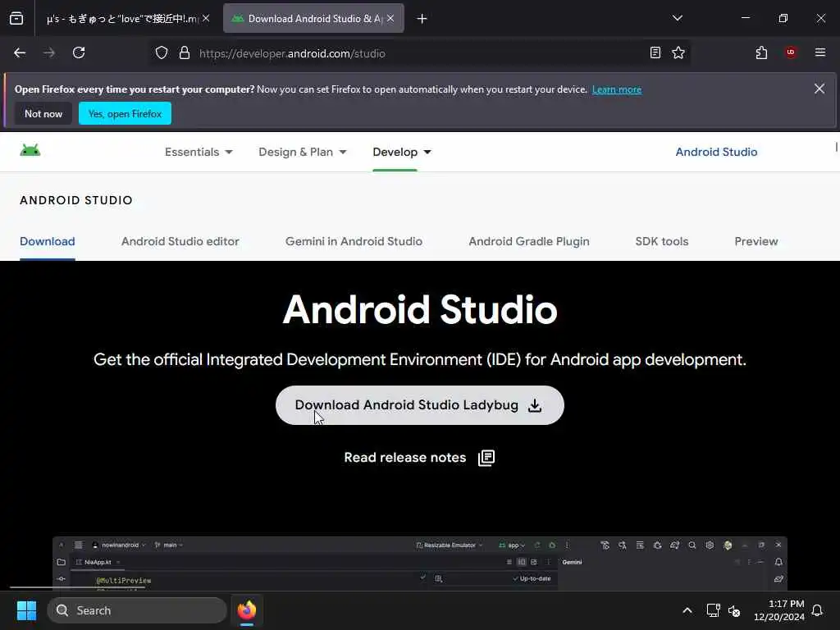The width and height of the screenshot is (840, 630).
Task: Click the Android Studio header link
Action: coord(716,152)
